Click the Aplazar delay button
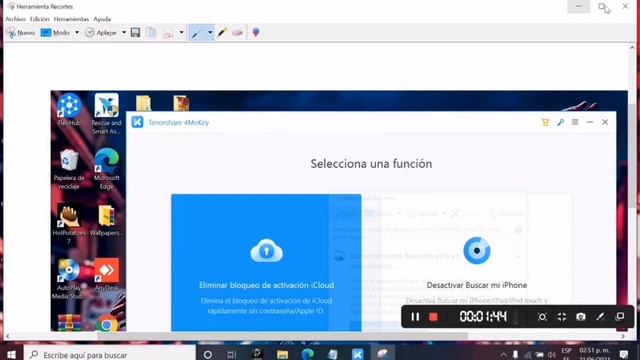 (x=101, y=33)
